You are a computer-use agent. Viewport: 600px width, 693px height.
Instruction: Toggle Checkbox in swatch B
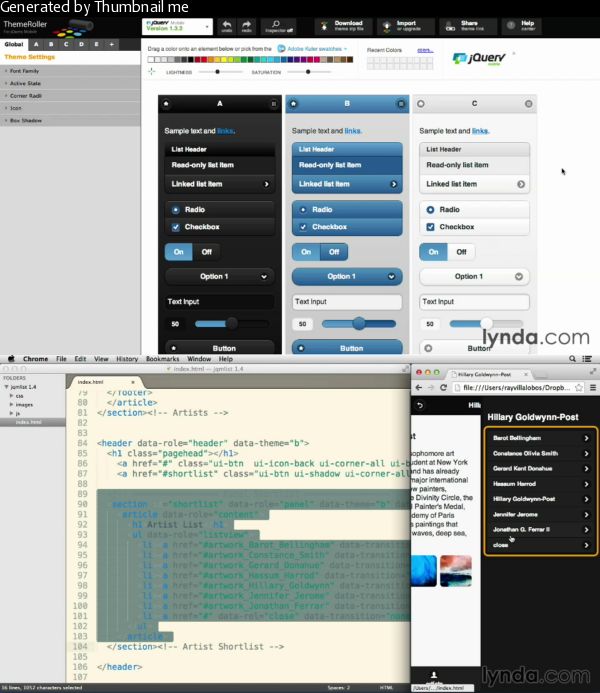pos(347,227)
